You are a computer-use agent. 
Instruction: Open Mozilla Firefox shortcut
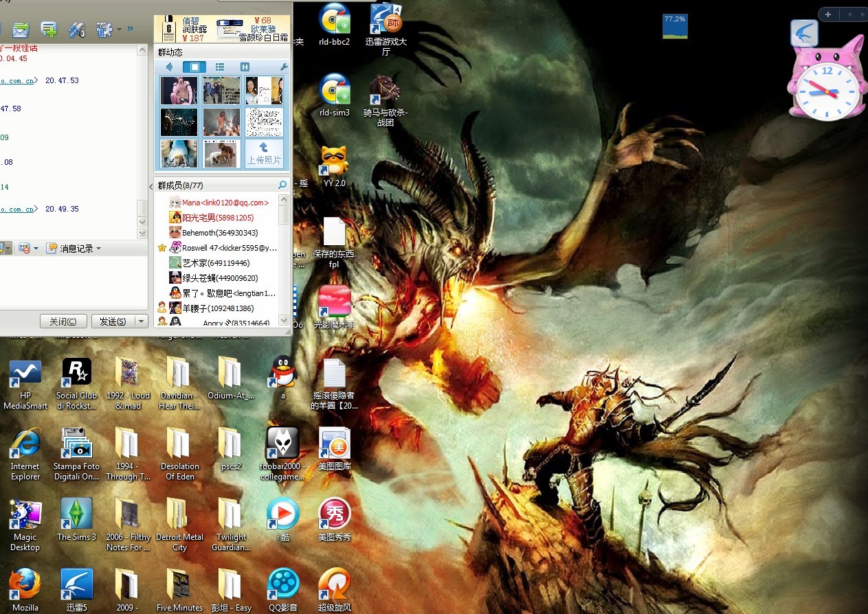tap(25, 591)
